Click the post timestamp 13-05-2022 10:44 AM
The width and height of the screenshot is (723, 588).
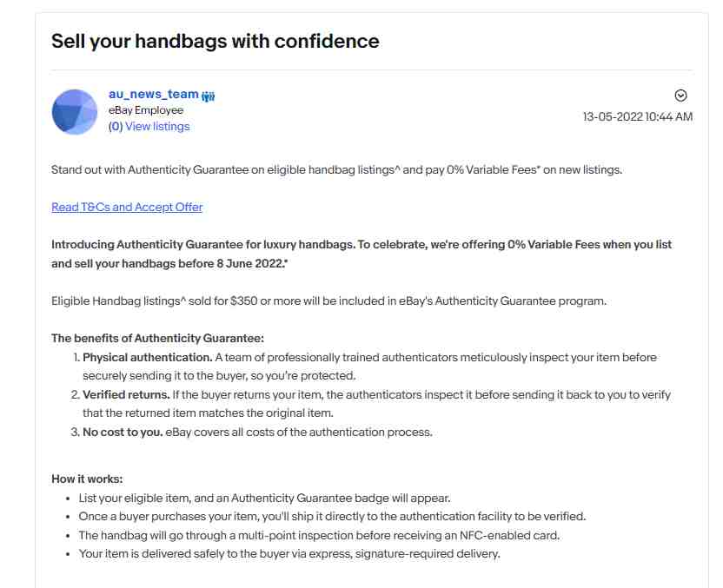[638, 116]
